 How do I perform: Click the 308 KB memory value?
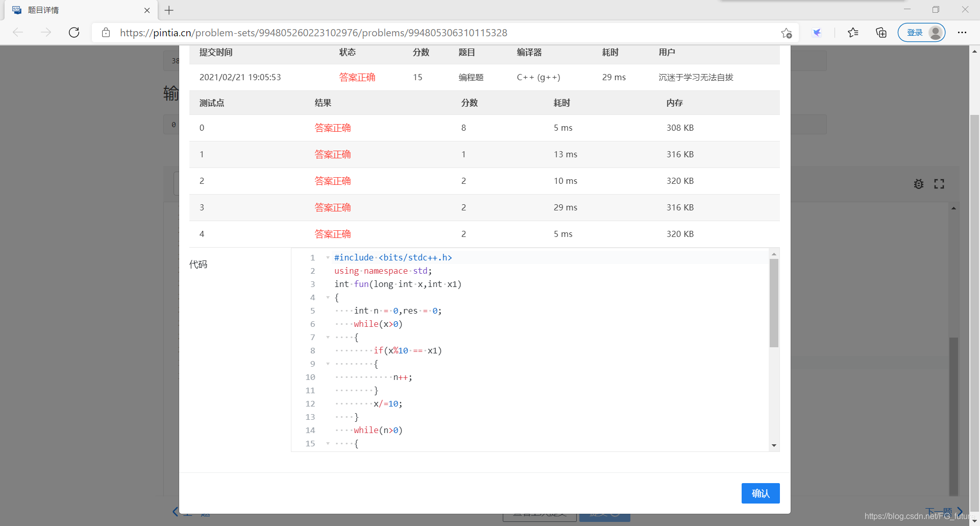tap(680, 128)
